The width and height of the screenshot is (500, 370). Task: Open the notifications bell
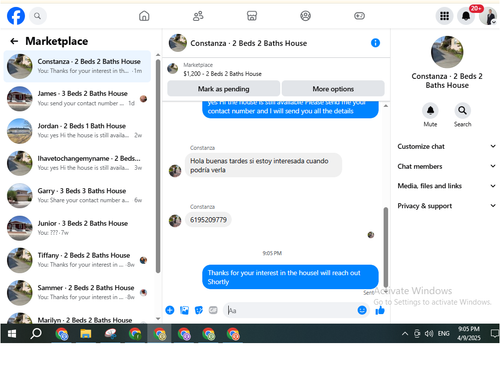(466, 16)
